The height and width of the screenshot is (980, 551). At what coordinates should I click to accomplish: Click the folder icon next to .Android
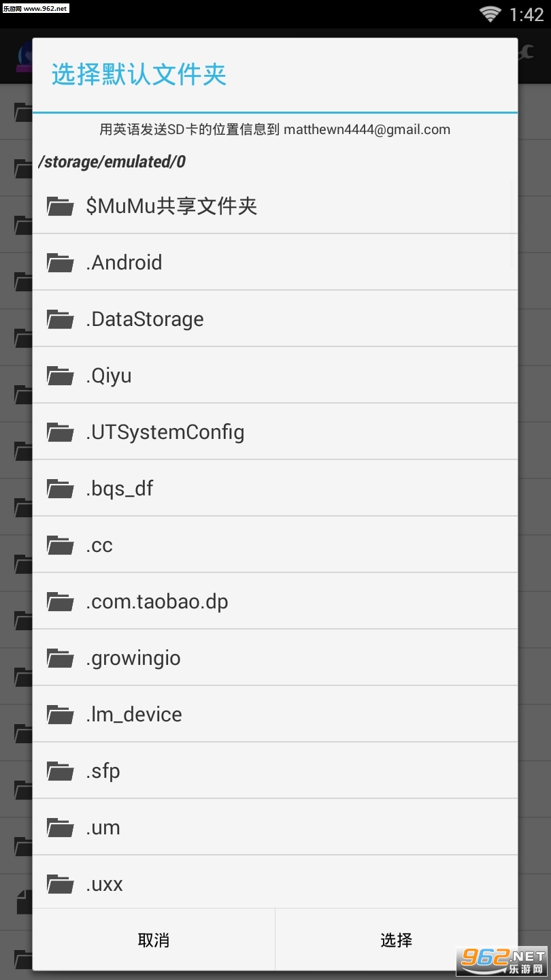[61, 262]
